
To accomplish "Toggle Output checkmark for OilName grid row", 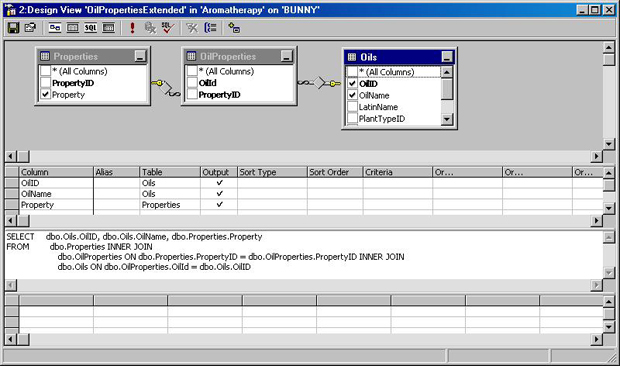I will (219, 194).
